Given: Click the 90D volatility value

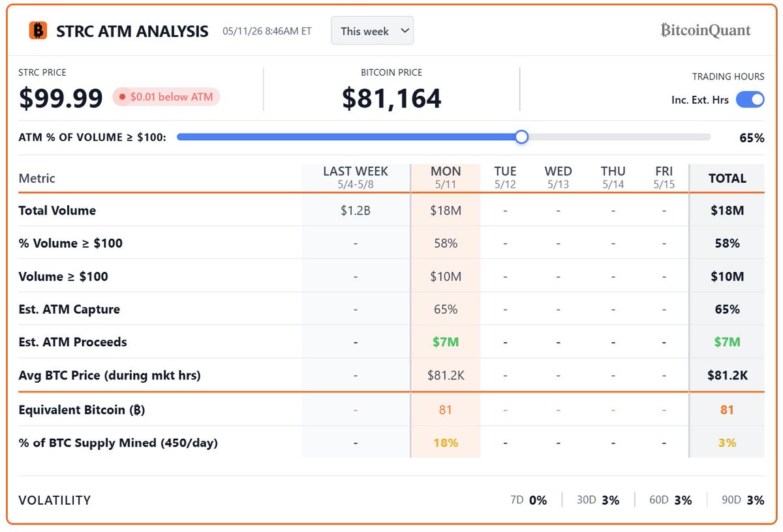Looking at the screenshot, I should [x=755, y=500].
